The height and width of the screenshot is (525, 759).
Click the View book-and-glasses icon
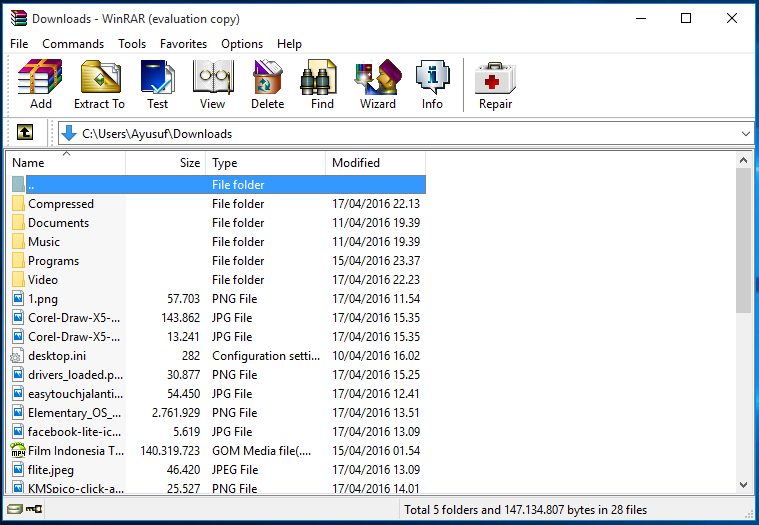coord(213,76)
